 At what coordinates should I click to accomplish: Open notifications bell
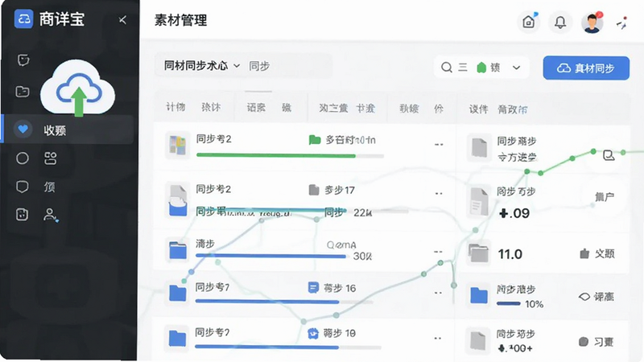(x=560, y=23)
